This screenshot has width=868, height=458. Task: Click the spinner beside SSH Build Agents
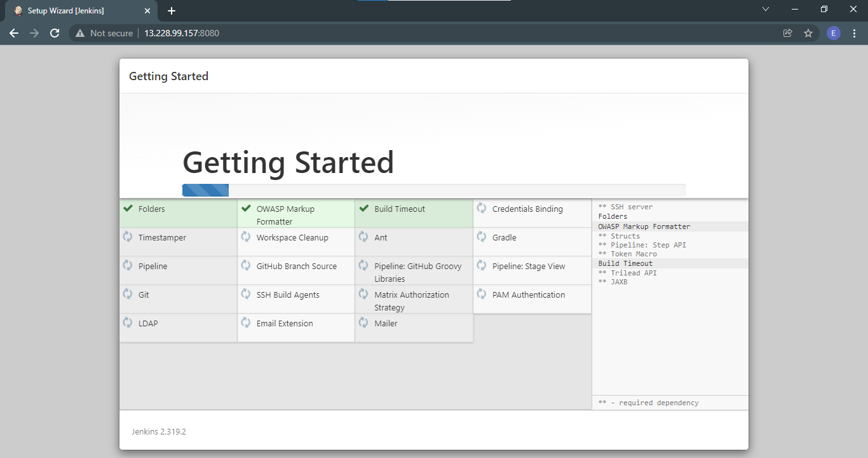pyautogui.click(x=246, y=294)
